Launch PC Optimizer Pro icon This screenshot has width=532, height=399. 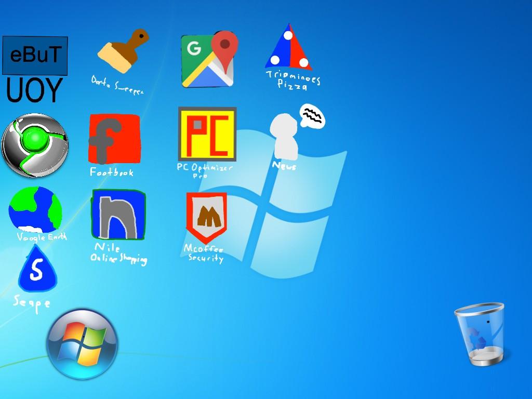pos(207,134)
